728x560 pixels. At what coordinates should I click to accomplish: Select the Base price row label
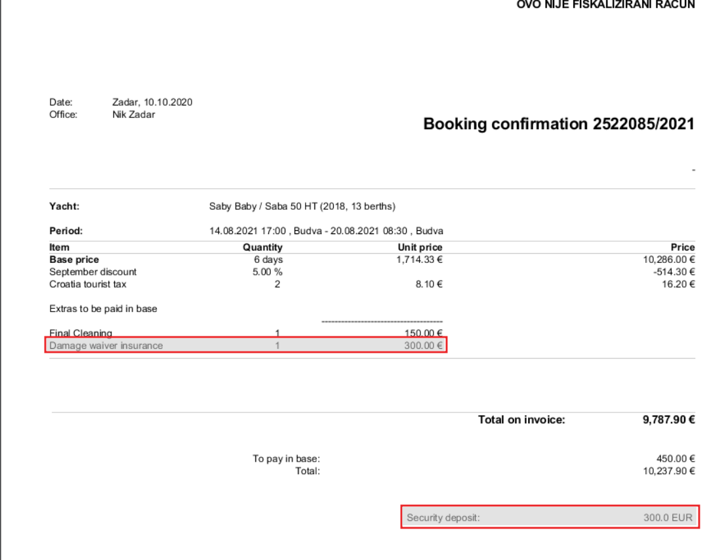coord(74,260)
